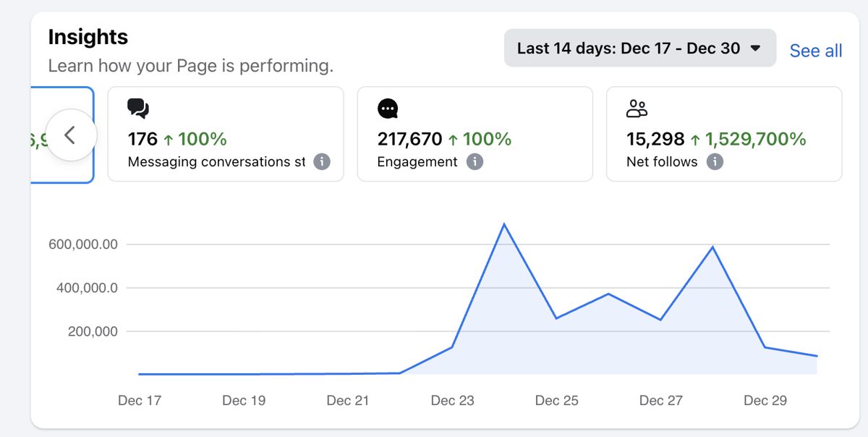Click the Dec 17 axis label
This screenshot has height=437, width=868.
(x=140, y=400)
